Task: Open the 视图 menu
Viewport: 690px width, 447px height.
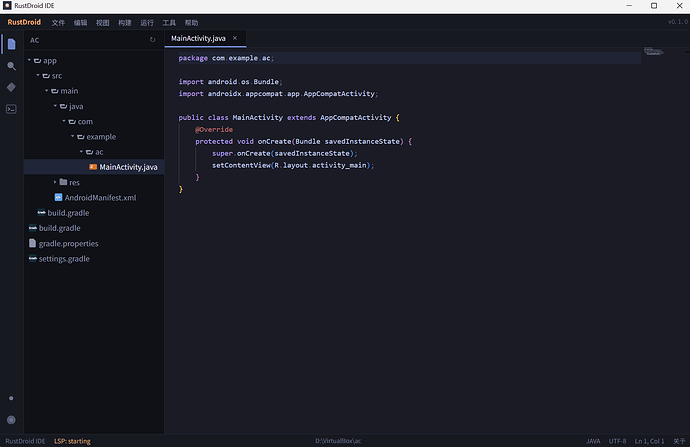Action: click(103, 23)
